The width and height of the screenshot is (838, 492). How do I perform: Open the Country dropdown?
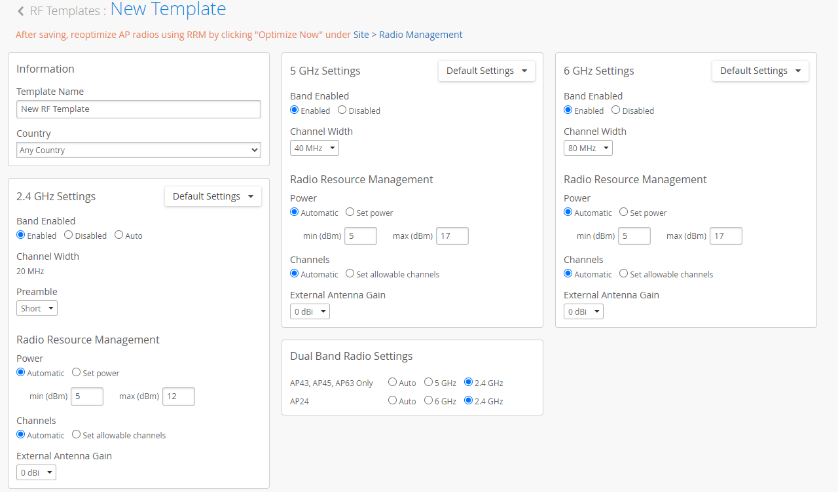click(138, 150)
